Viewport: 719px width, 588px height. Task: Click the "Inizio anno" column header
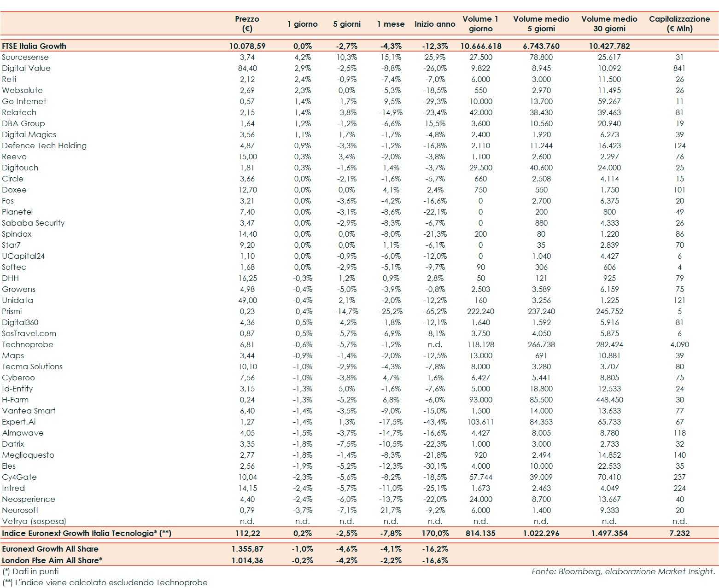click(x=435, y=24)
